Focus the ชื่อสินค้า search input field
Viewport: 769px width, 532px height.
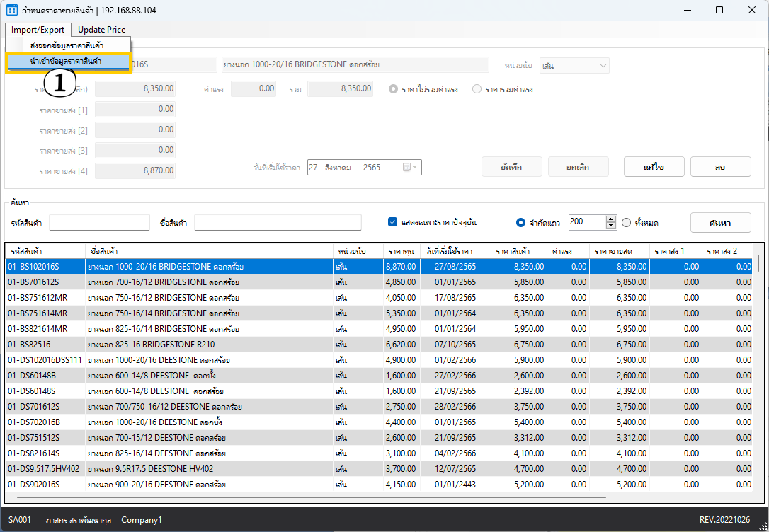coord(278,223)
